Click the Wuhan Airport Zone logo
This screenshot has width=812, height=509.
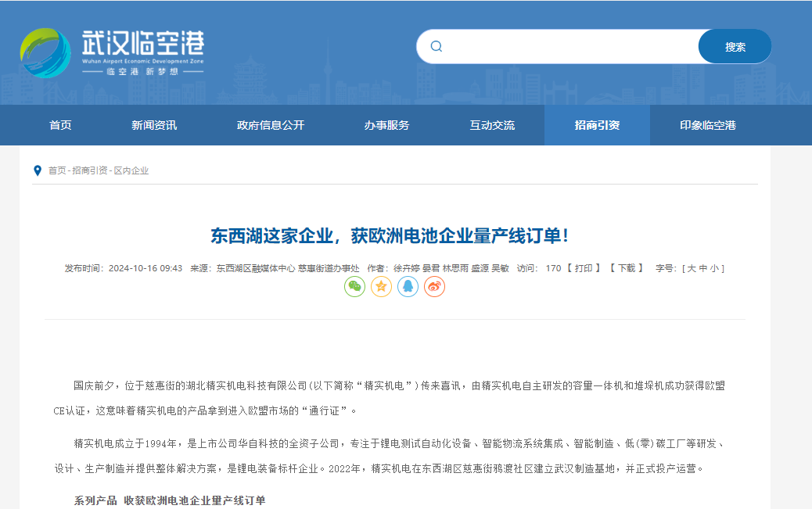pos(112,52)
